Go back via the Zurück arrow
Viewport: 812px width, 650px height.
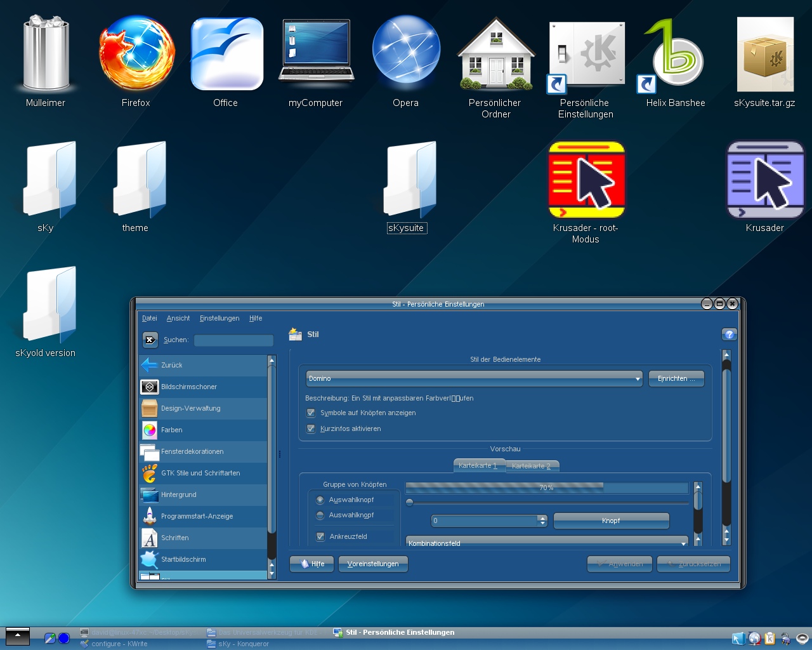[x=204, y=365]
